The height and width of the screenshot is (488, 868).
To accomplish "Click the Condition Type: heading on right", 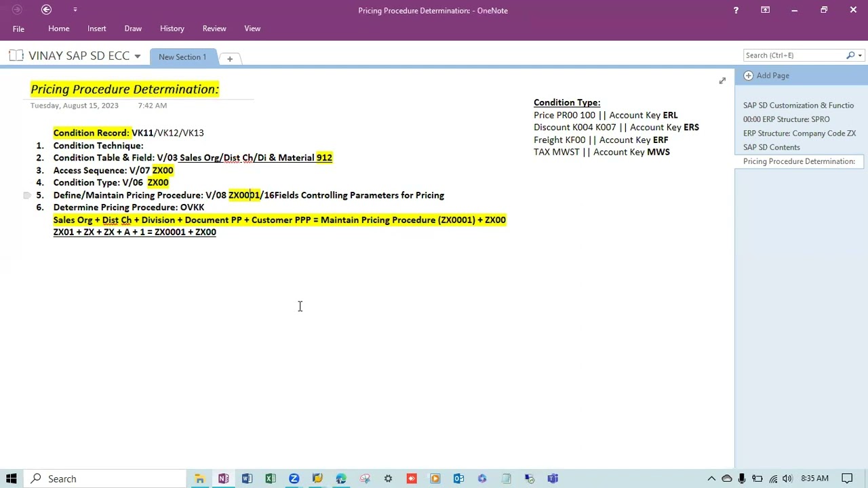I will [567, 102].
